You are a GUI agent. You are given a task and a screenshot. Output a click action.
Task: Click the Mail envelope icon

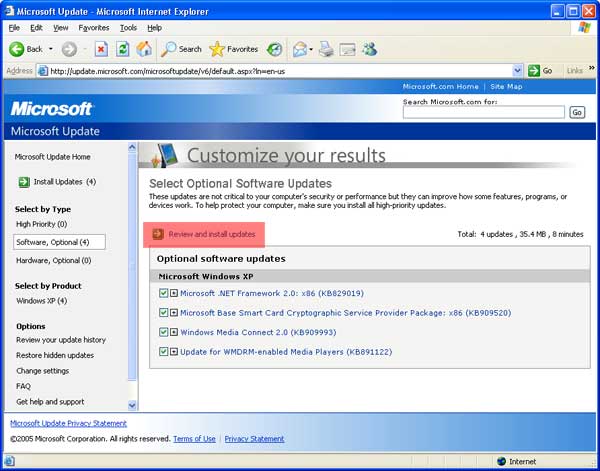click(x=300, y=49)
